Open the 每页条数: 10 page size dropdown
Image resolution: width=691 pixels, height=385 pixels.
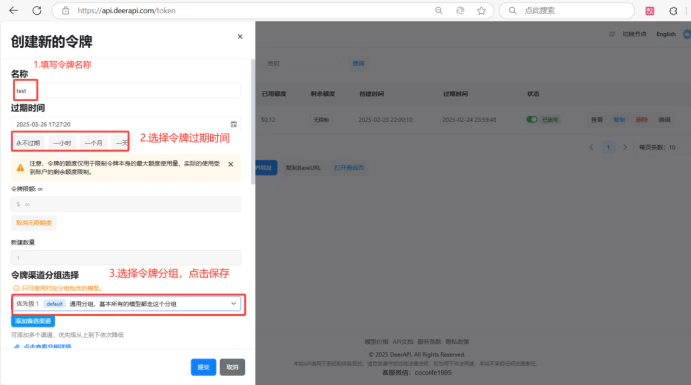point(661,147)
